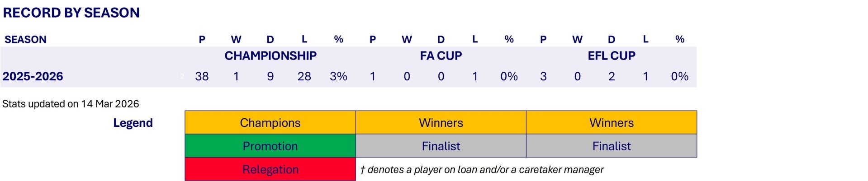Click Championship played value 38
The image size is (868, 181).
(x=202, y=76)
